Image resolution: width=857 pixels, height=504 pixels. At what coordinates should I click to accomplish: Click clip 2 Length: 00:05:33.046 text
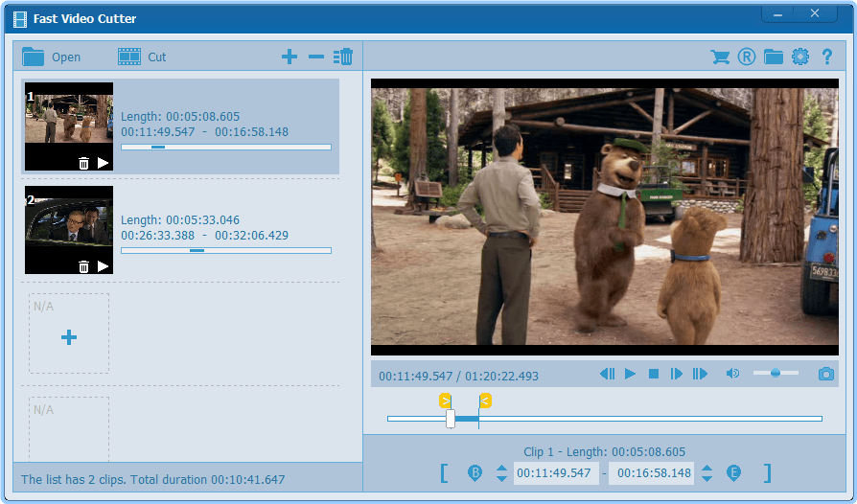[180, 220]
